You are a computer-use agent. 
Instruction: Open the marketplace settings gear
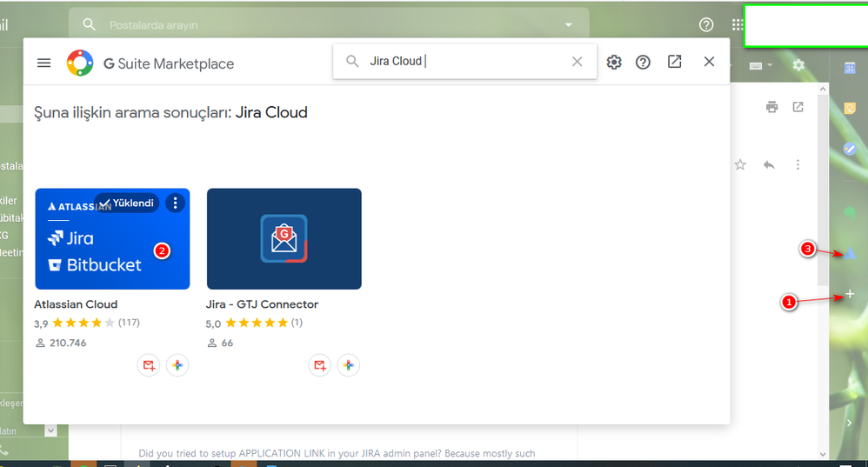[614, 62]
